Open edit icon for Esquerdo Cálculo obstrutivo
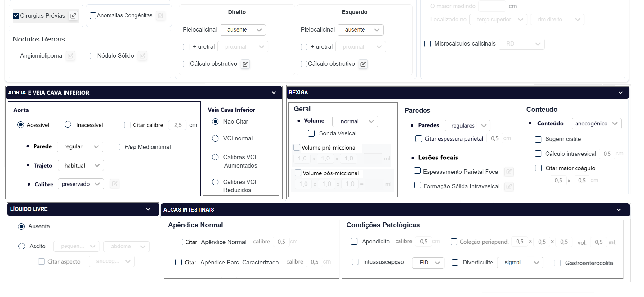Image resolution: width=644 pixels, height=297 pixels. [x=363, y=64]
